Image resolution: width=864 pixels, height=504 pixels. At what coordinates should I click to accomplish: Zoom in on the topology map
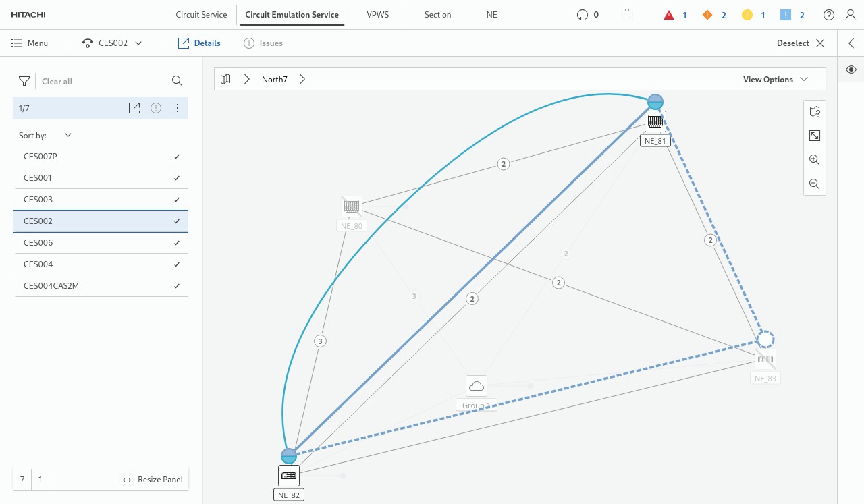(815, 160)
